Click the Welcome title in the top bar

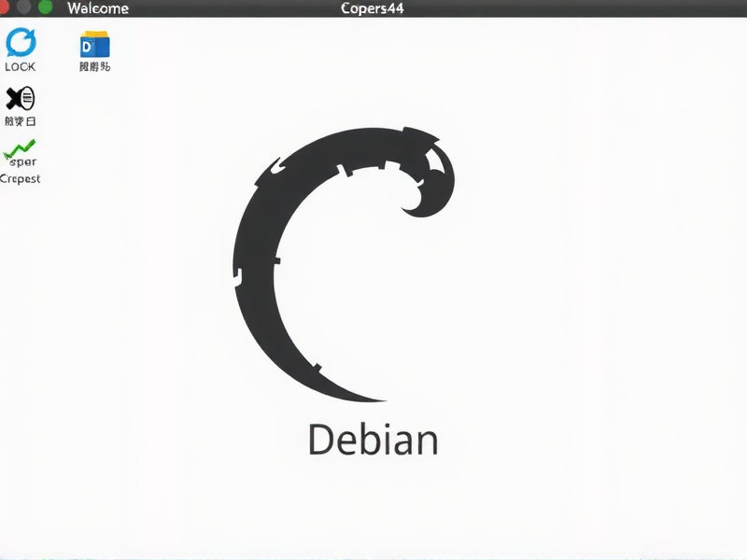tap(98, 8)
